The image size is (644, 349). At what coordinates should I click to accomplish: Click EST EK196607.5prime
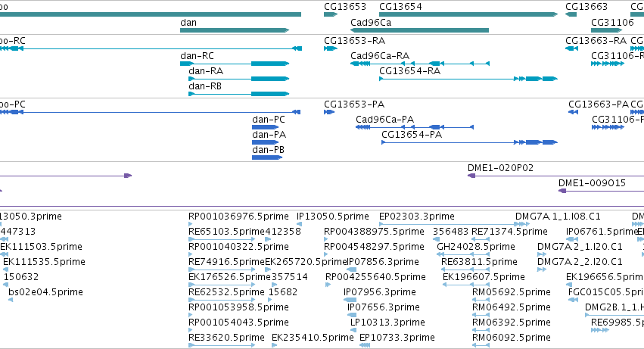point(484,278)
